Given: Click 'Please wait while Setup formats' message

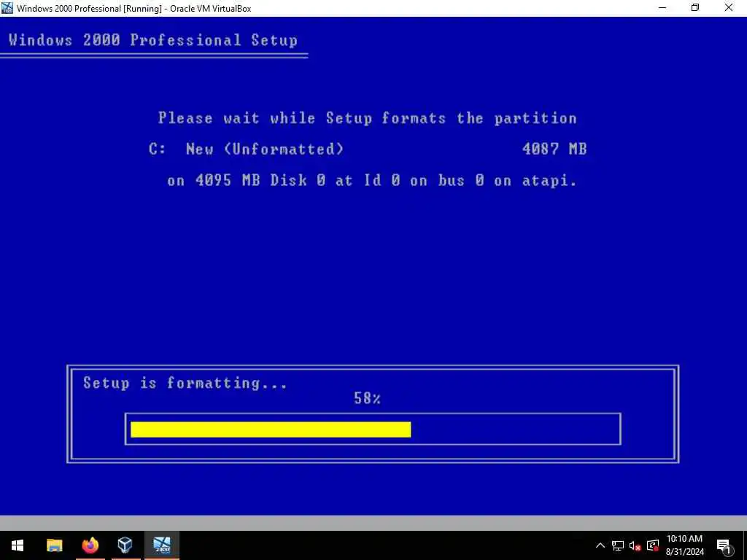Looking at the screenshot, I should pos(368,118).
